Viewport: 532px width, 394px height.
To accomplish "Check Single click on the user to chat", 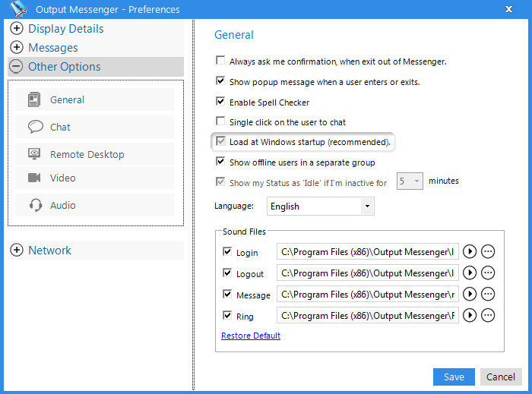I will (220, 121).
